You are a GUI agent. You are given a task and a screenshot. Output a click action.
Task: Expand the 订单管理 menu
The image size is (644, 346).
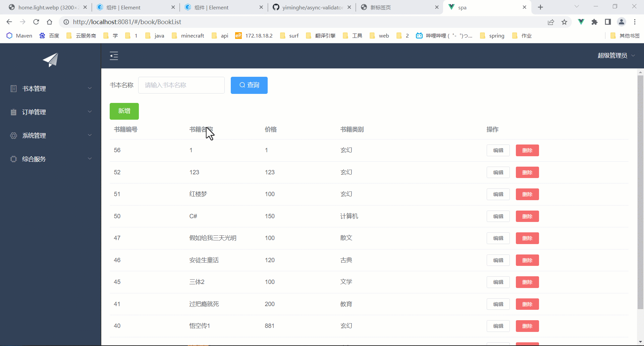point(51,112)
